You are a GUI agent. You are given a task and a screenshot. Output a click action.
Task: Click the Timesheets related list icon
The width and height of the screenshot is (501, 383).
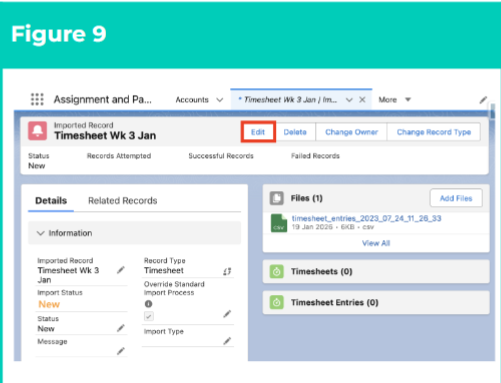[x=277, y=271]
